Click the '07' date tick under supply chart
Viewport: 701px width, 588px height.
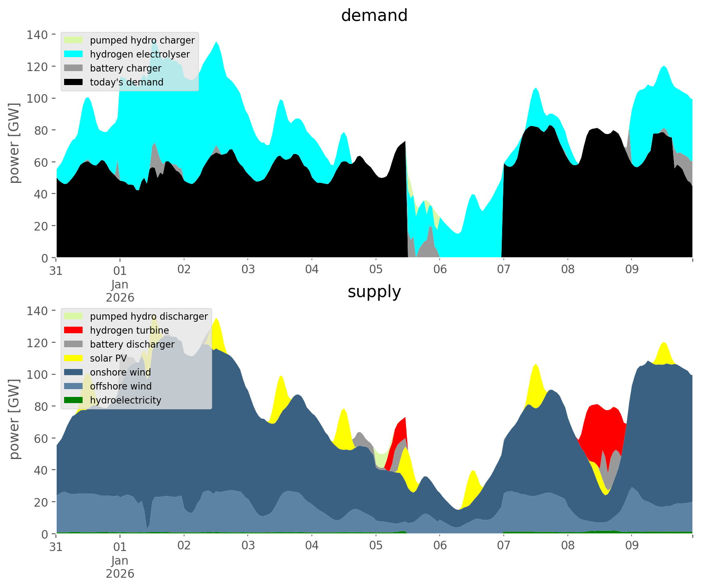tap(503, 546)
